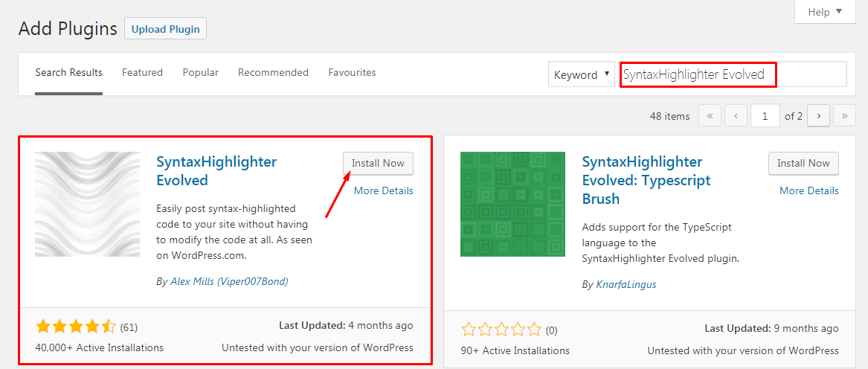Open More Details for Typescript Brush
The width and height of the screenshot is (868, 369).
click(809, 190)
